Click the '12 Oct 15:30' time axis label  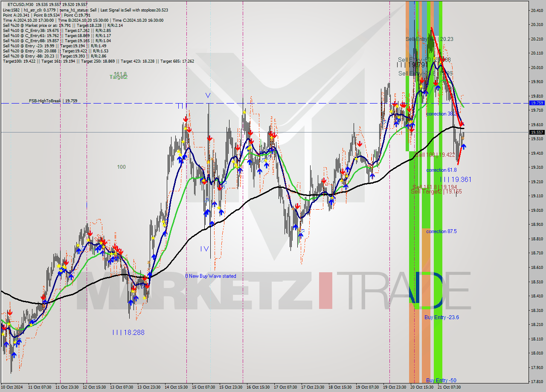coord(95,387)
